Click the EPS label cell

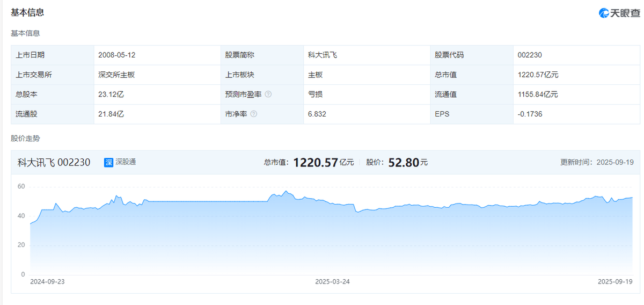point(472,114)
